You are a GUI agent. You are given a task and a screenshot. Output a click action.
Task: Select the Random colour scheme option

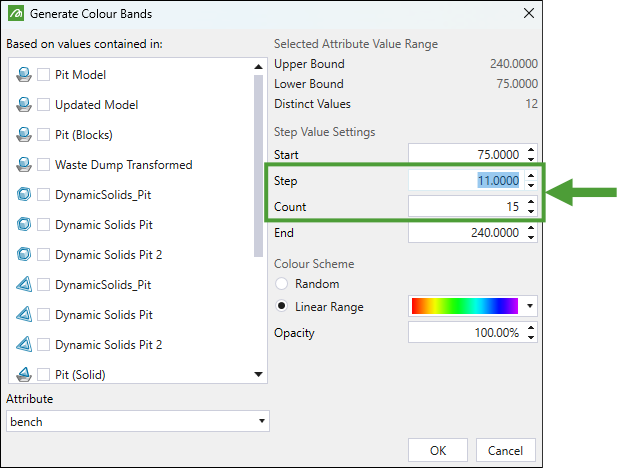point(282,283)
